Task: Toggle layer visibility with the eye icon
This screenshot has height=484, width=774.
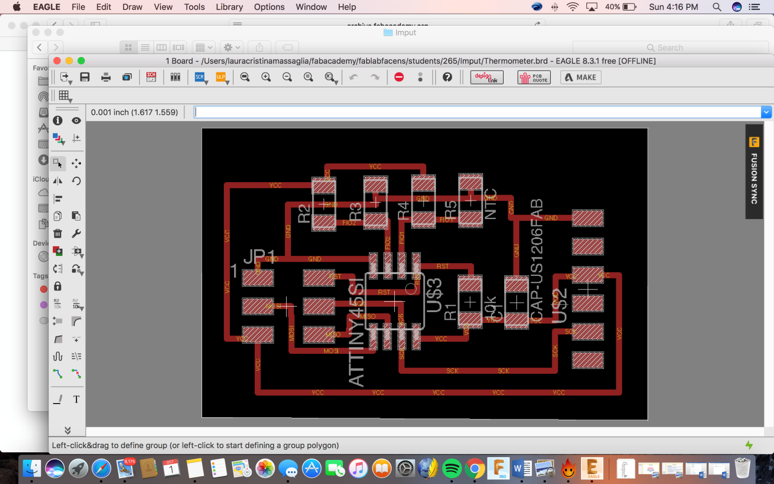Action: point(76,120)
